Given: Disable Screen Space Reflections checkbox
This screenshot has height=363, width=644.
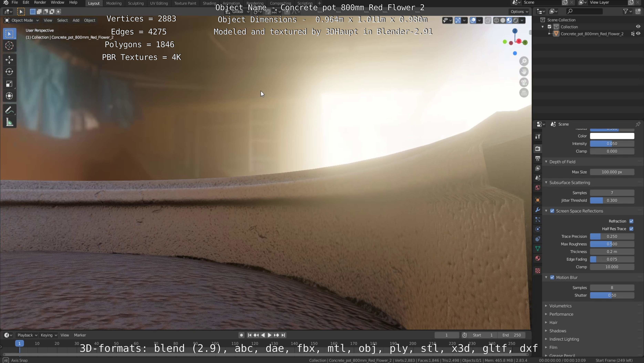Looking at the screenshot, I should click(552, 211).
